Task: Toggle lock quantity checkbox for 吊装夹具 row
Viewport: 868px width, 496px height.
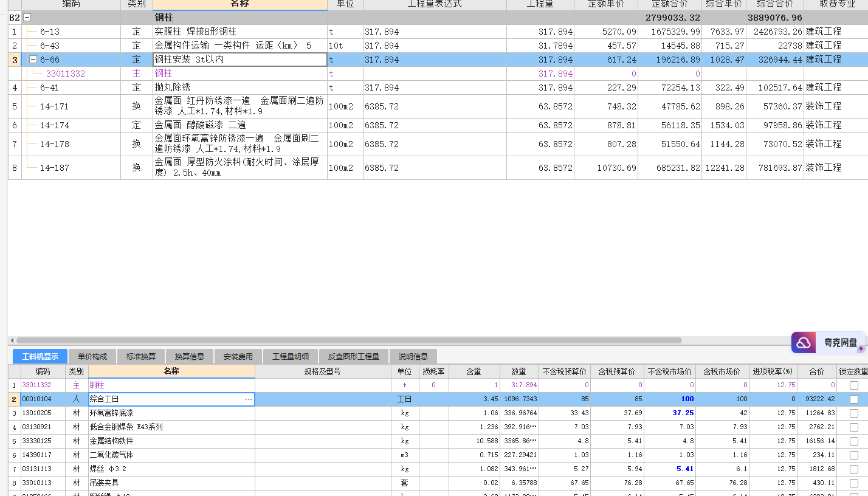Action: 854,483
